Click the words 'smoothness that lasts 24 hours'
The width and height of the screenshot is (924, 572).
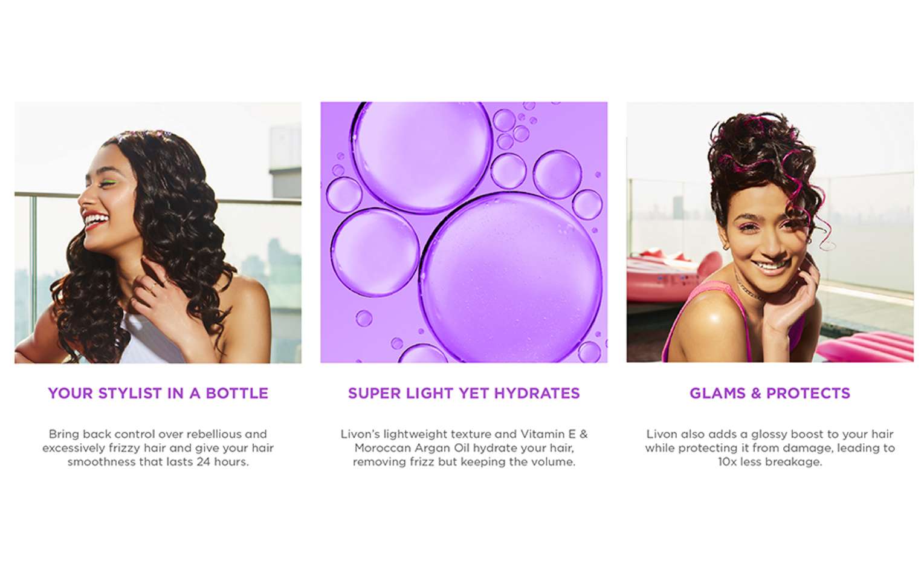click(157, 461)
